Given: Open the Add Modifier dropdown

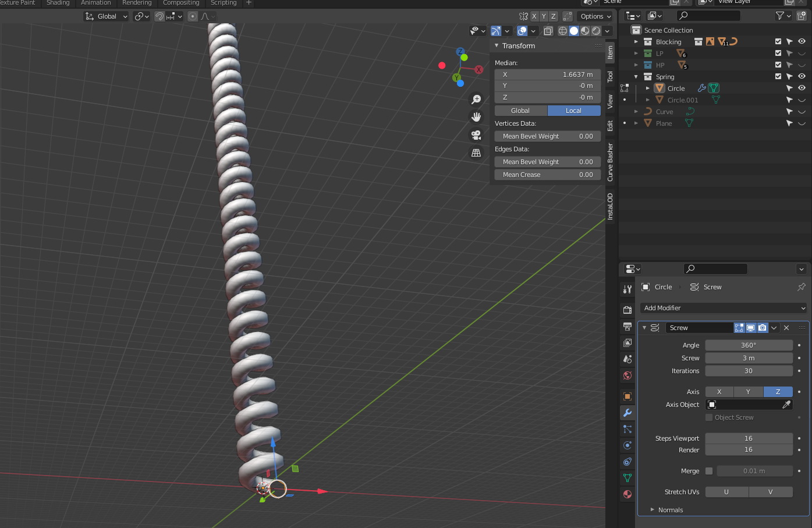Looking at the screenshot, I should click(724, 308).
